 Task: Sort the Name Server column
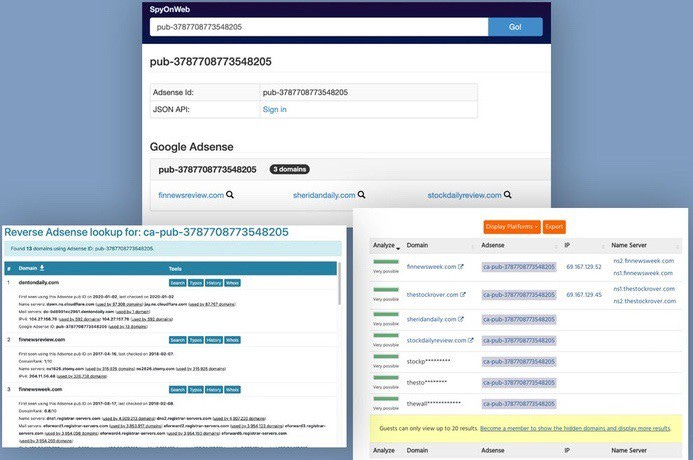(677, 246)
